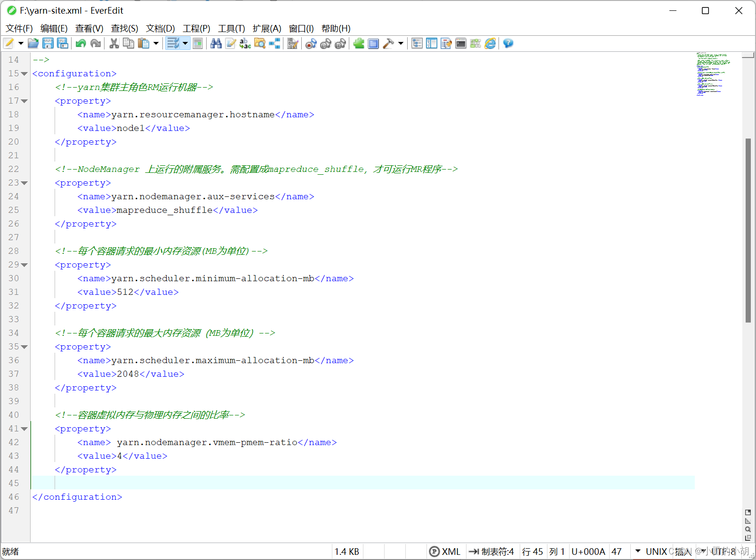This screenshot has height=560, width=756.
Task: Collapse the property fold at line 17
Action: tap(24, 101)
